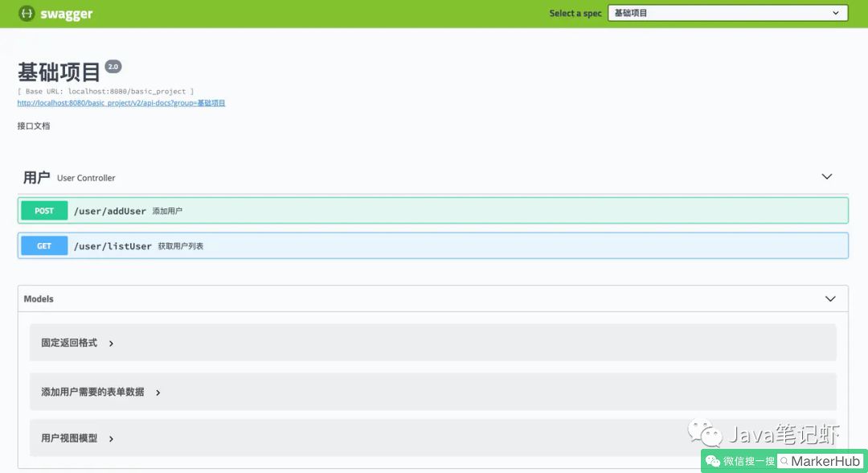
Task: Click the 2.0 version badge
Action: 113,67
